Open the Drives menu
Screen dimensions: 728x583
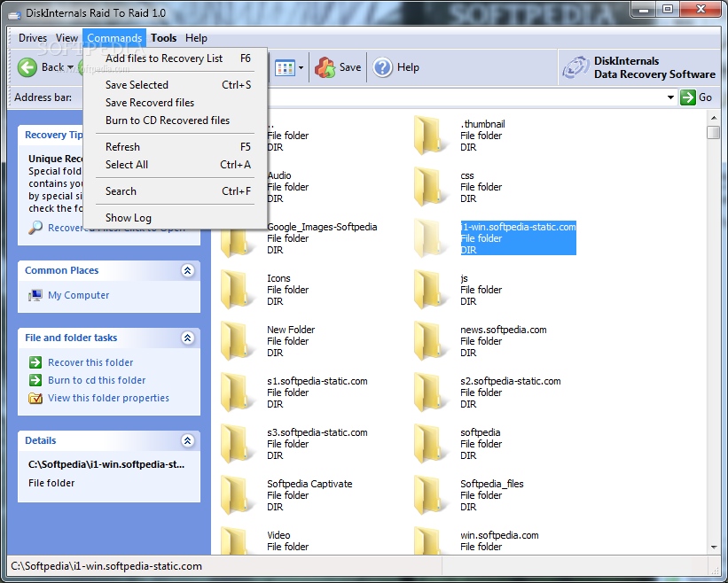(x=33, y=38)
